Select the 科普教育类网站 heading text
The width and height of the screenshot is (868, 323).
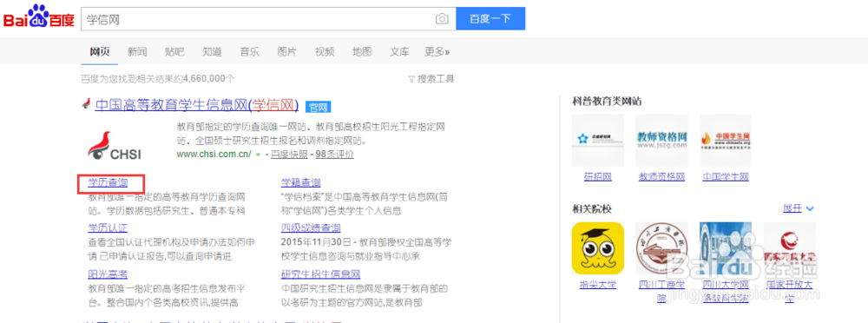click(607, 101)
